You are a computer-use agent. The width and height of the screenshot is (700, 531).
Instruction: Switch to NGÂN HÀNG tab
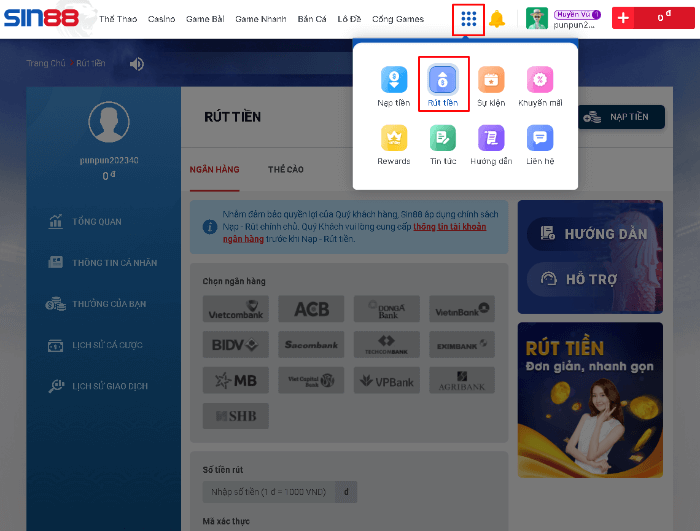[x=214, y=170]
